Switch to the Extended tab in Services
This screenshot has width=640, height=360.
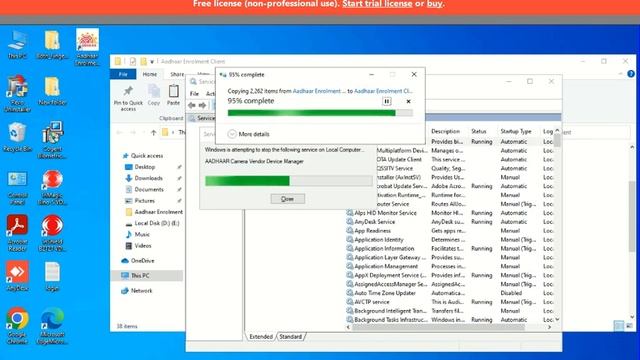[261, 336]
